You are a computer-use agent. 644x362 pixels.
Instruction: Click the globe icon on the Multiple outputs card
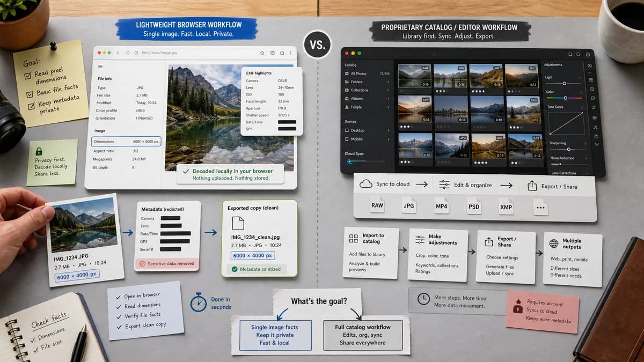[554, 243]
